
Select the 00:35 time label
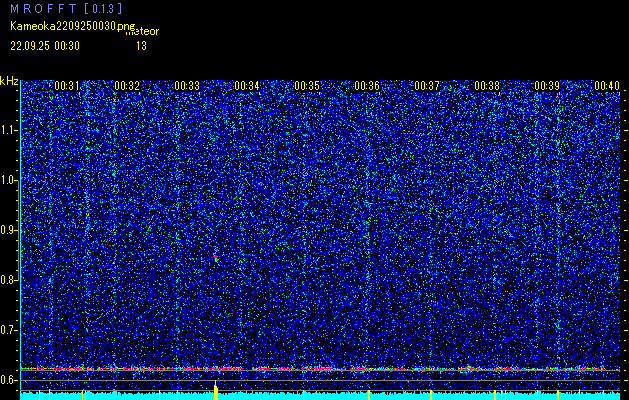pyautogui.click(x=307, y=86)
